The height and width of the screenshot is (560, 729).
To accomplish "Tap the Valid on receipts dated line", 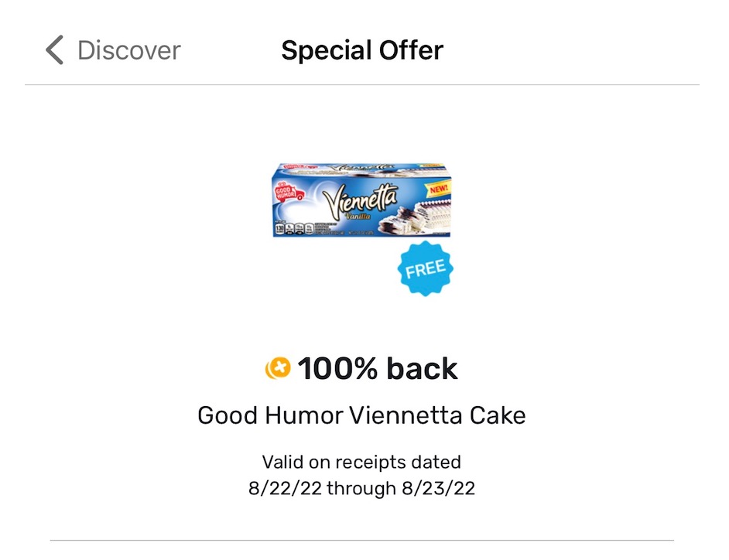I will tap(362, 463).
